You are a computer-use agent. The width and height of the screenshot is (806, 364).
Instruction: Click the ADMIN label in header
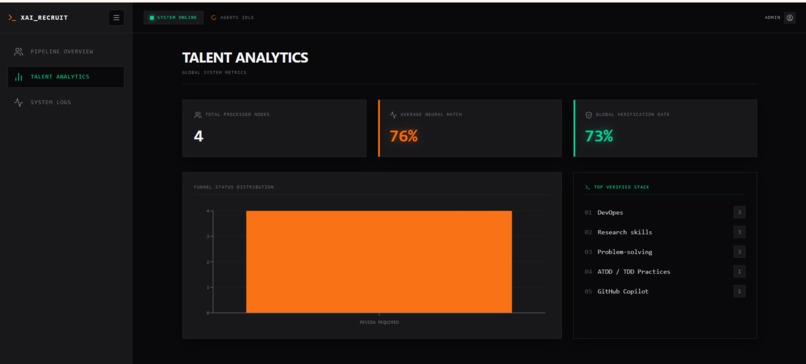pyautogui.click(x=772, y=17)
